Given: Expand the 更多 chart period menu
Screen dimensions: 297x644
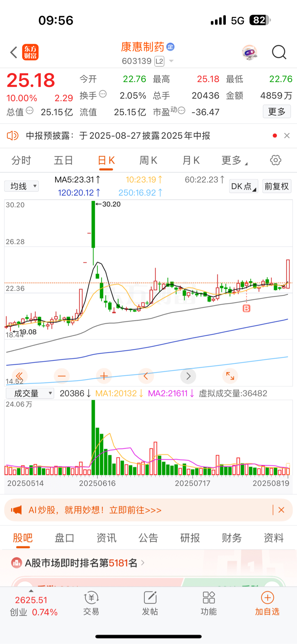Looking at the screenshot, I should (234, 161).
